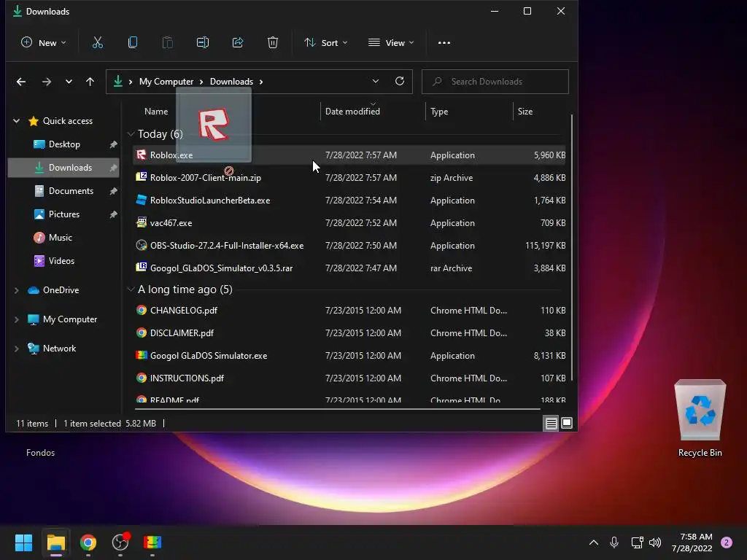Open the See more ellipsis menu
Viewport: 747px width, 560px height.
[444, 43]
